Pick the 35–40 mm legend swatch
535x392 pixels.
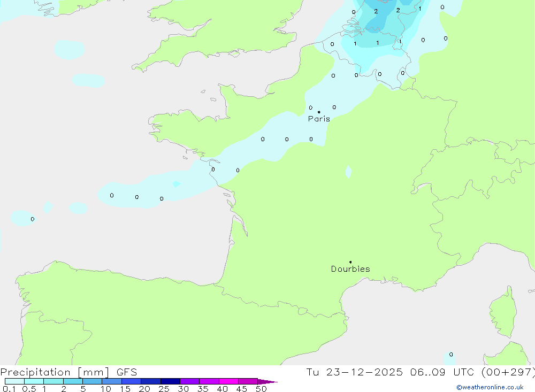coord(209,381)
